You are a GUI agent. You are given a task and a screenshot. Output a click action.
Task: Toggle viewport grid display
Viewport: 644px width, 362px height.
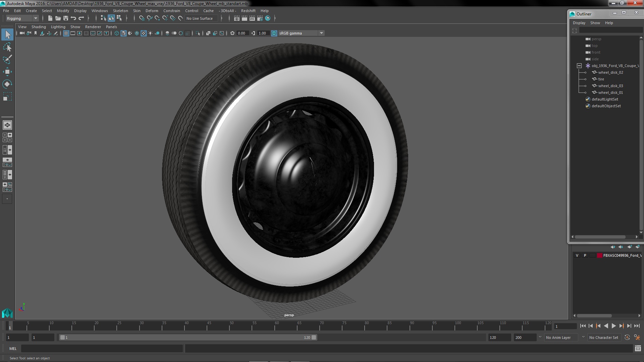tap(66, 33)
